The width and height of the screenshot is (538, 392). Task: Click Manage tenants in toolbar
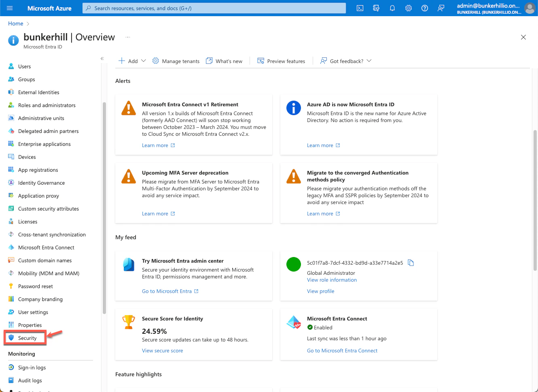176,61
